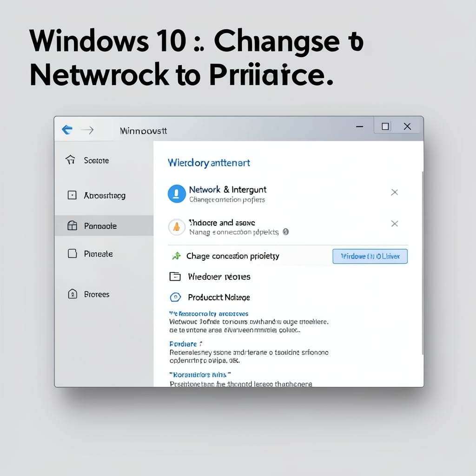Click the Producckt Noleqe circular icon
Viewport: 476px width, 476px height.
[x=175, y=297]
